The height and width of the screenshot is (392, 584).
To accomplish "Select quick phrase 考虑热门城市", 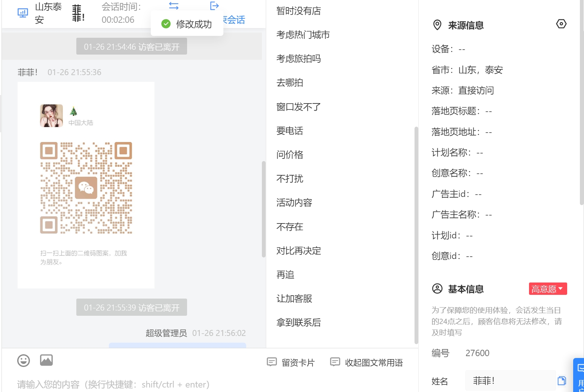I will pyautogui.click(x=303, y=35).
